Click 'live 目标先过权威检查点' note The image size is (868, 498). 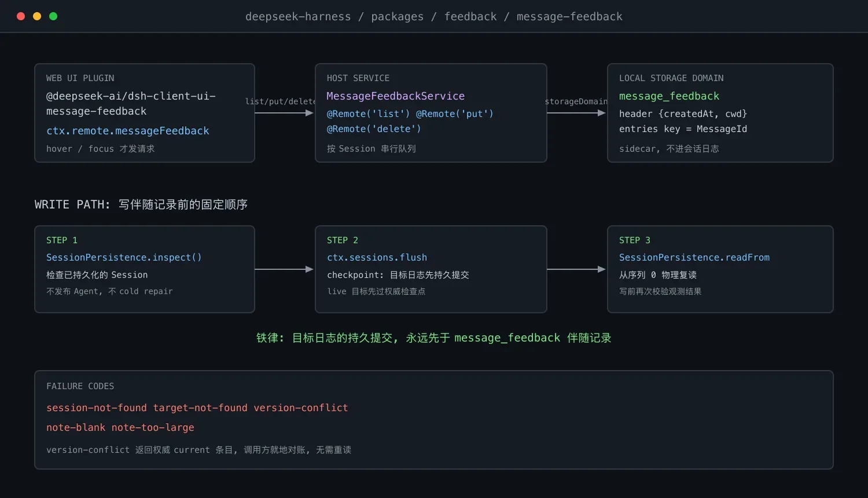376,291
